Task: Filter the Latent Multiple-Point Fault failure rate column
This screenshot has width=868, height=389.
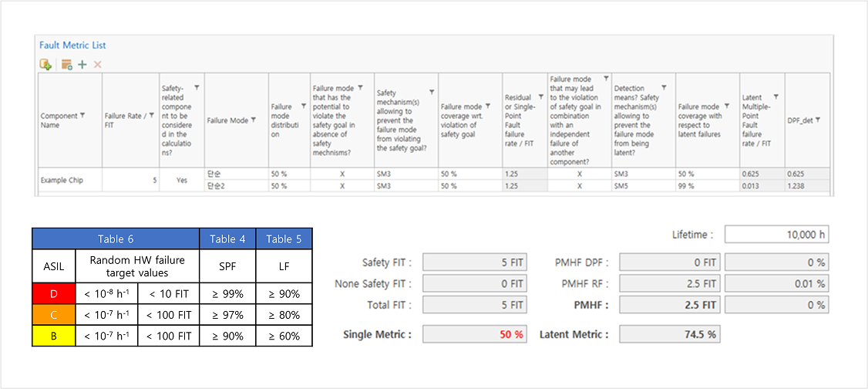Action: point(775,96)
